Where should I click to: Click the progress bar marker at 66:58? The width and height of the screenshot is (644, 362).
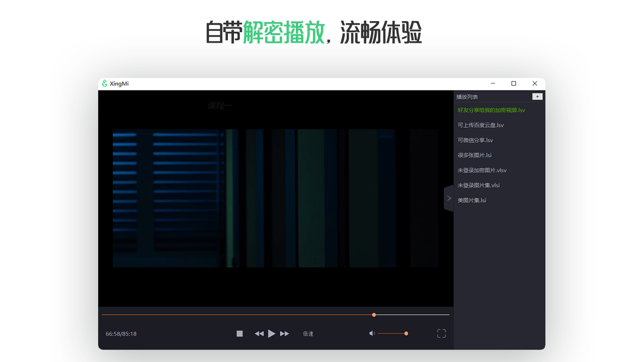coord(374,314)
